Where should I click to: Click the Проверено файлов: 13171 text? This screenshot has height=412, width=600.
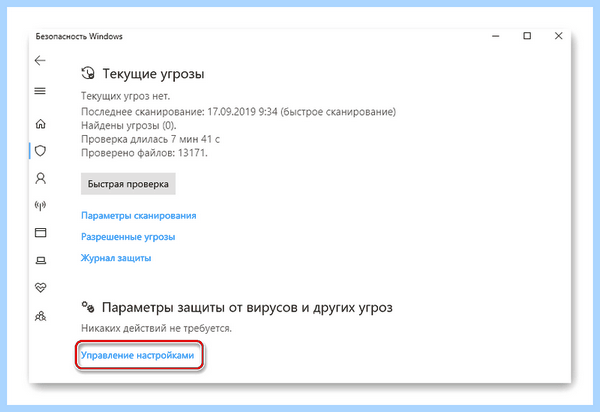coord(144,153)
